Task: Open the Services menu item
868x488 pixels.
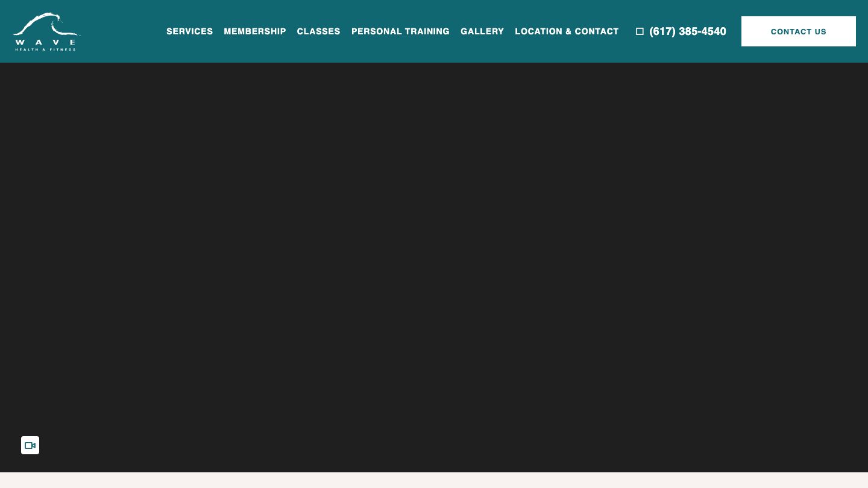Action: click(189, 31)
